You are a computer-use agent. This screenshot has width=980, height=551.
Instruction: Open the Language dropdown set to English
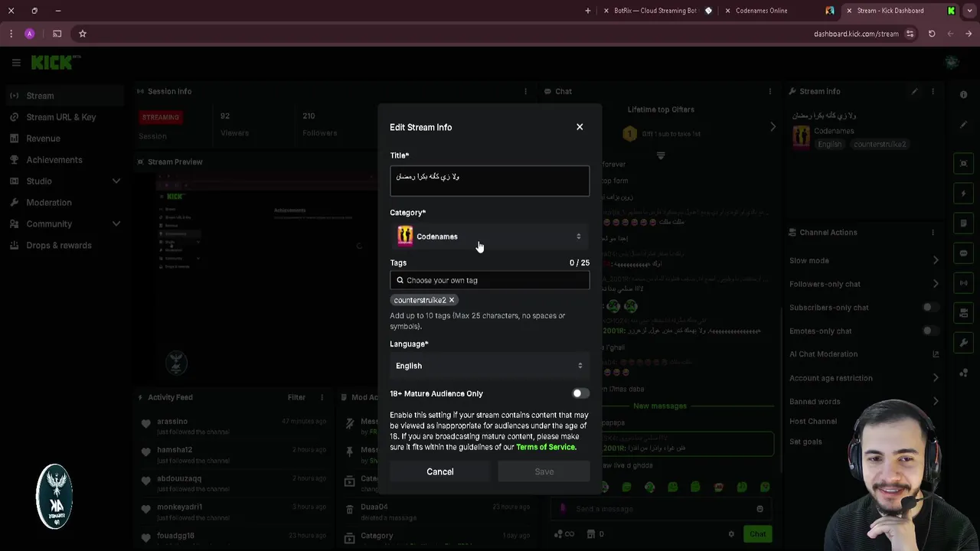pos(490,366)
